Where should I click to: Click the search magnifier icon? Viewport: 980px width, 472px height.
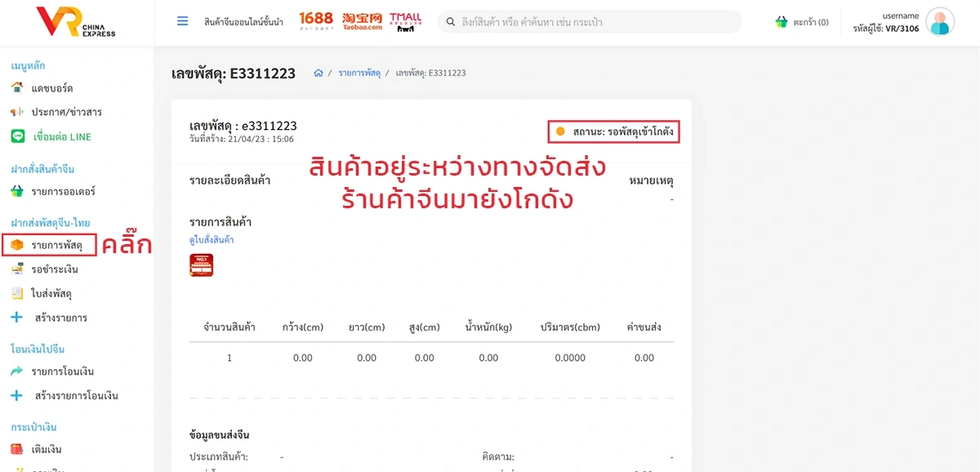click(x=448, y=22)
